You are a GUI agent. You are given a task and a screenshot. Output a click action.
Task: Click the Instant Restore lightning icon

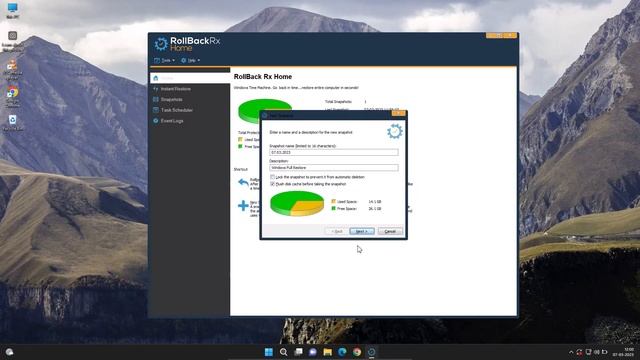156,89
